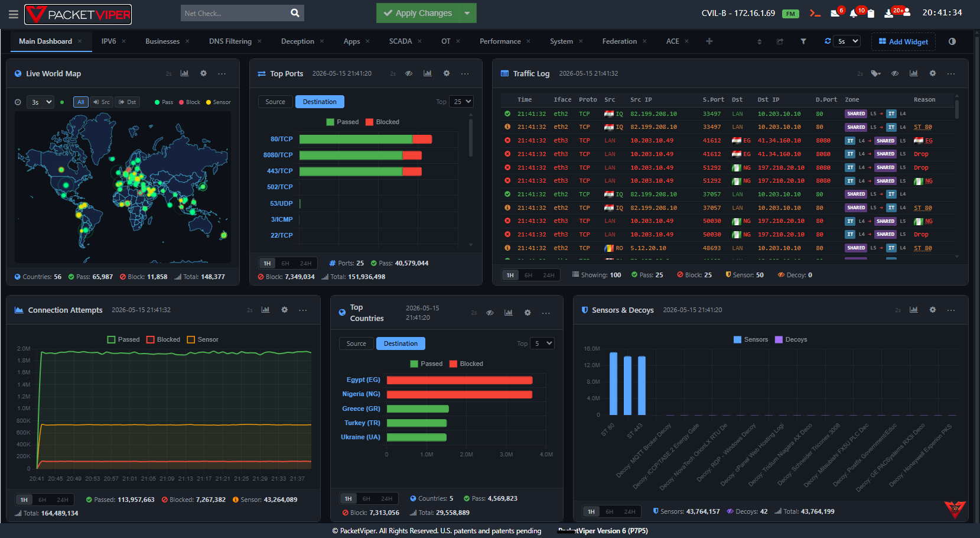Select Src filter on world map

click(x=102, y=102)
